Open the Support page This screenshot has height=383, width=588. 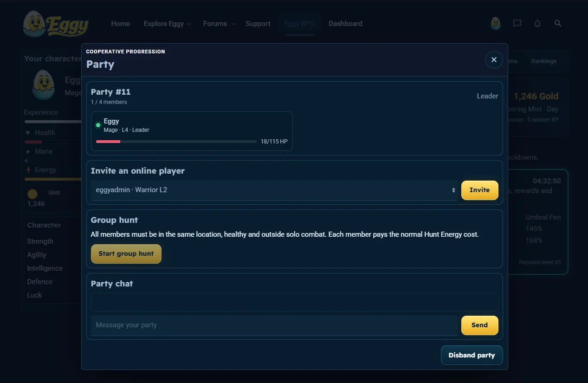[258, 24]
